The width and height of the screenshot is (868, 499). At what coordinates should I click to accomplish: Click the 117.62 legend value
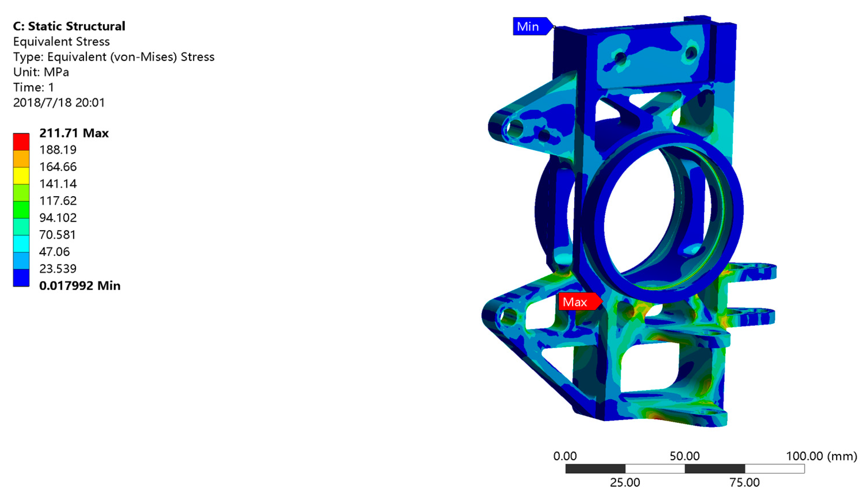tap(58, 201)
